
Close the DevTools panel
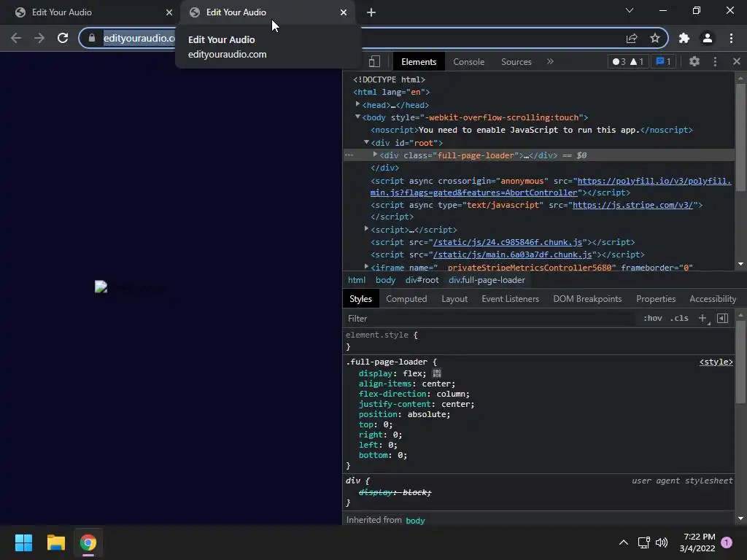coord(737,61)
